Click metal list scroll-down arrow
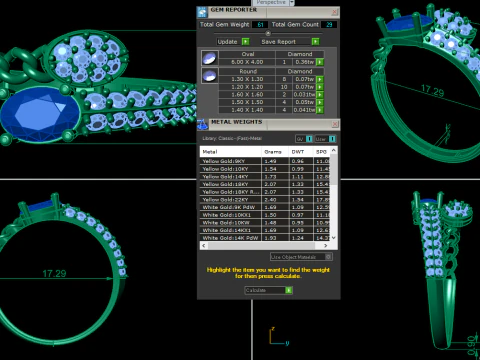The image size is (480, 360). (x=334, y=238)
